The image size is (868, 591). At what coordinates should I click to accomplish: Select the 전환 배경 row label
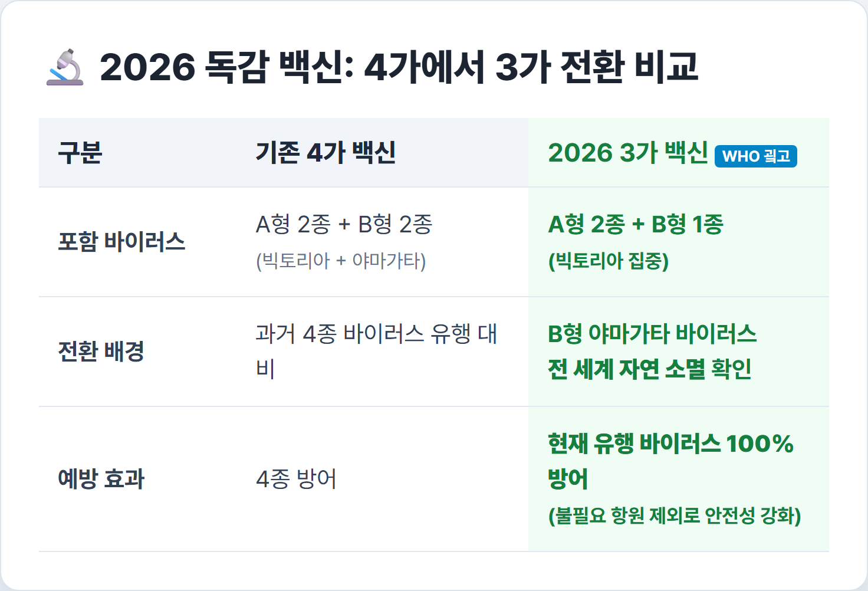[101, 352]
